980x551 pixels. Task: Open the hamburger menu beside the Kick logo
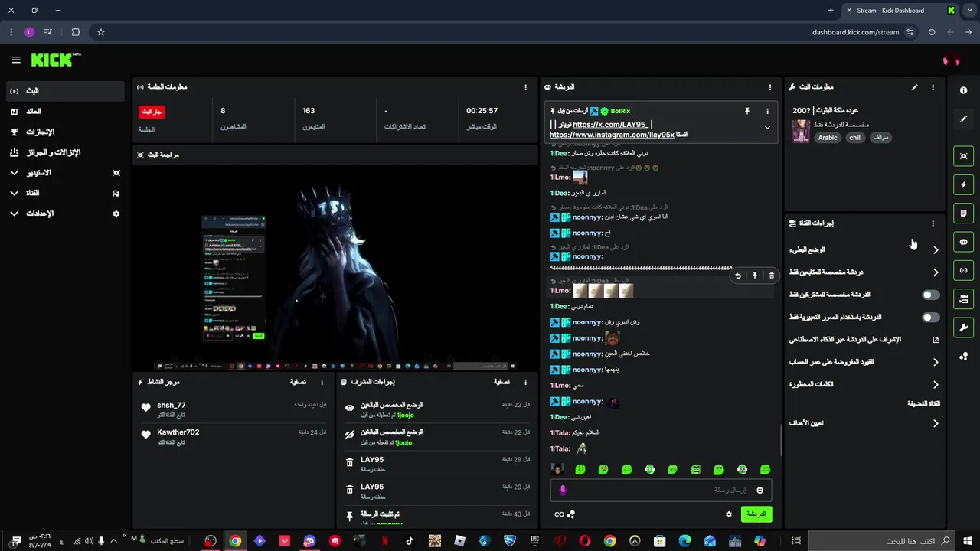(16, 60)
